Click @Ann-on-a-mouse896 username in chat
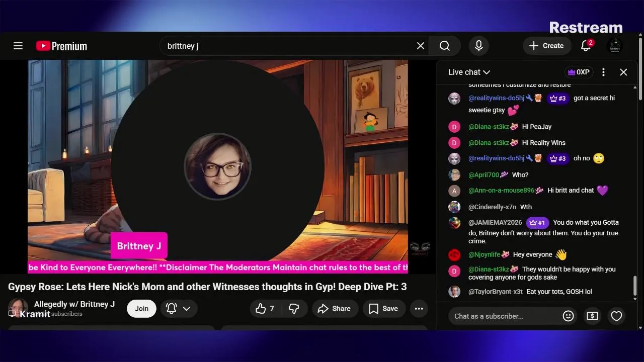This screenshot has width=644, height=362. click(x=501, y=191)
